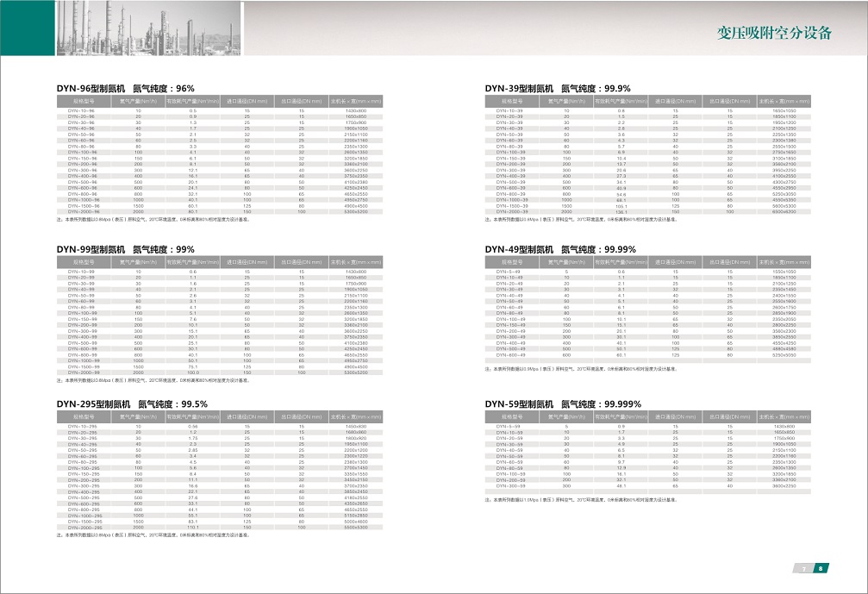The width and height of the screenshot is (868, 594).
Task: Click the footnote below the DYN-59 table
Action: pos(581,500)
